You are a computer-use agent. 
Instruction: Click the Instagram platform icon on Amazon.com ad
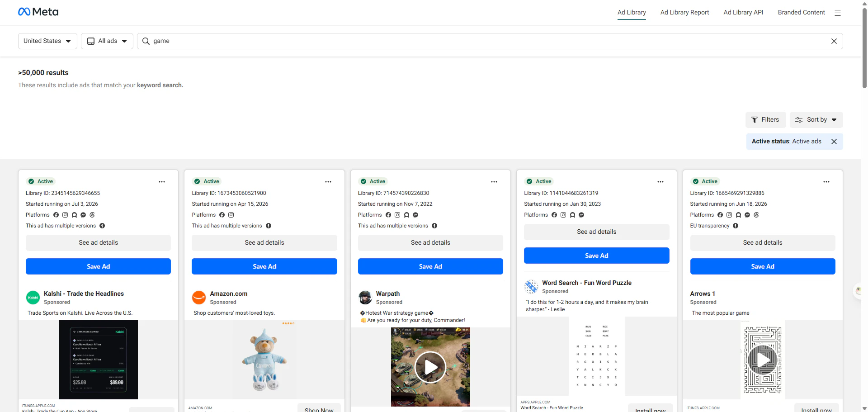[x=231, y=215]
